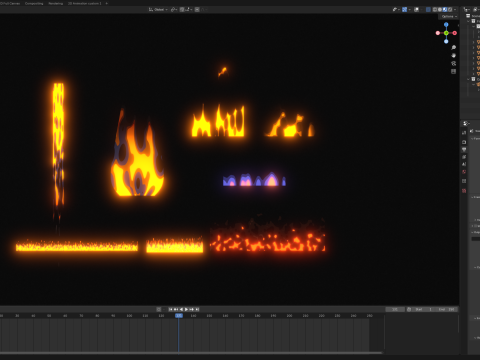This screenshot has width=480, height=360.
Task: Open the viewport shading options dropdown
Action: [455, 9]
